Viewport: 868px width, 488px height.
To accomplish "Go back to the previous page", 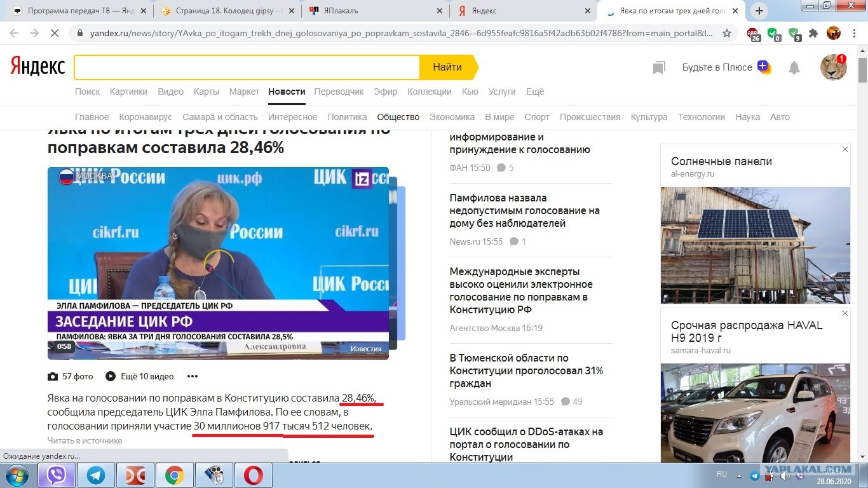I will 14,33.
